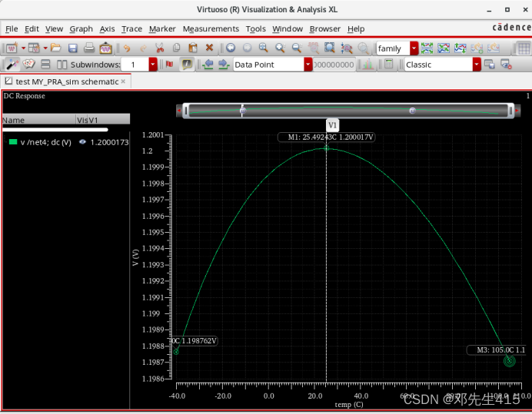Open the waveform clipboard icon
This screenshot has height=414, width=532.
(x=106, y=48)
